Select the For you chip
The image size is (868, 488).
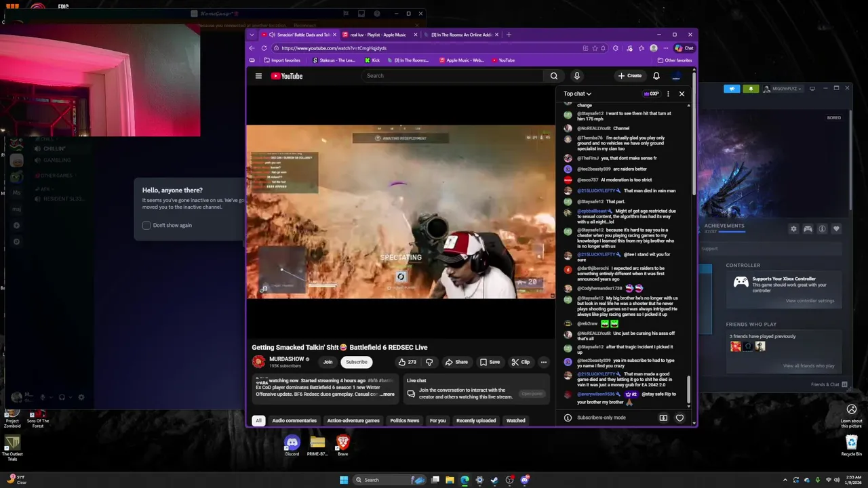[x=438, y=420]
